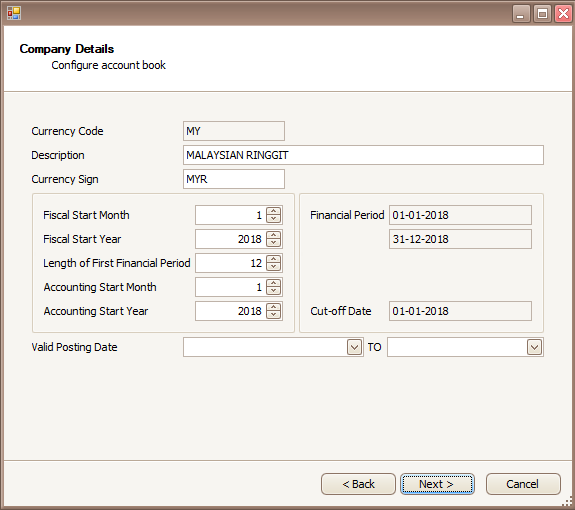
Task: Maximize the wizard window
Action: point(542,14)
